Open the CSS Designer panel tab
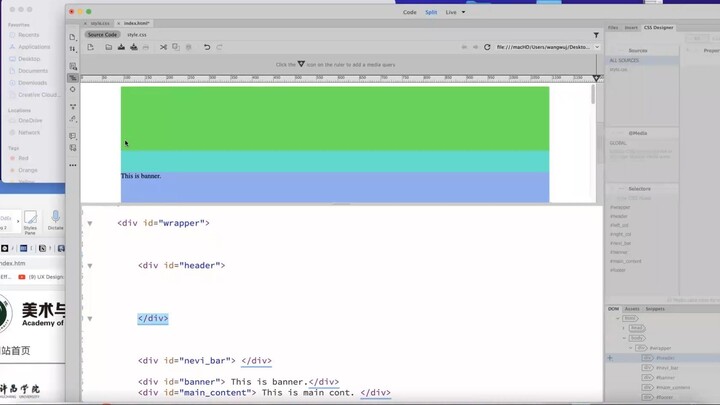This screenshot has height=405, width=720. point(658,28)
